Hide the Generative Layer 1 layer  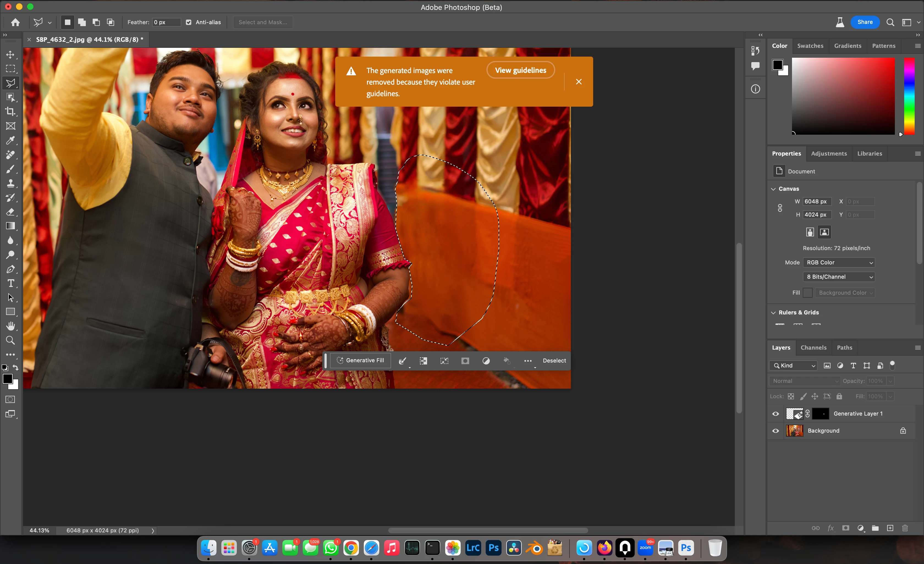[776, 414]
